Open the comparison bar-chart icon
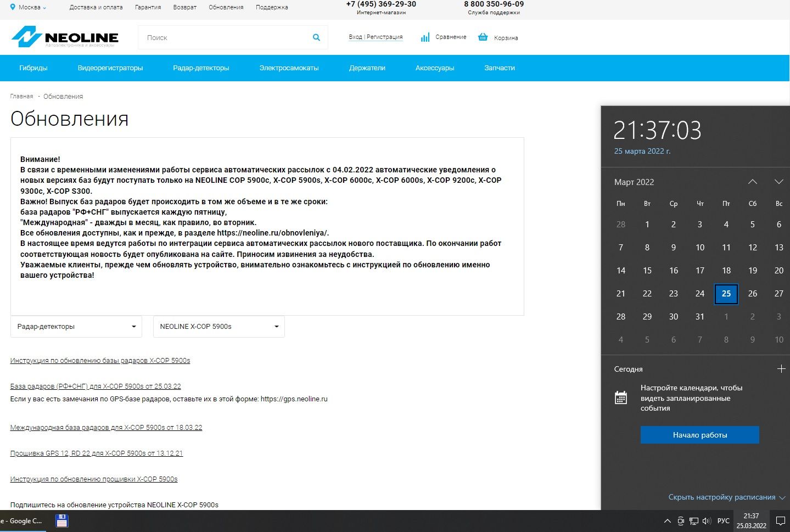 (425, 37)
